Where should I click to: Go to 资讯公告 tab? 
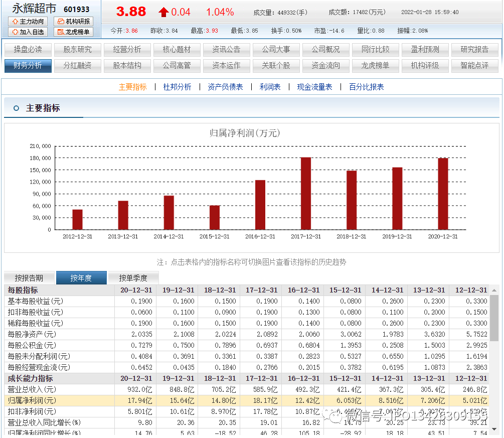pos(227,50)
